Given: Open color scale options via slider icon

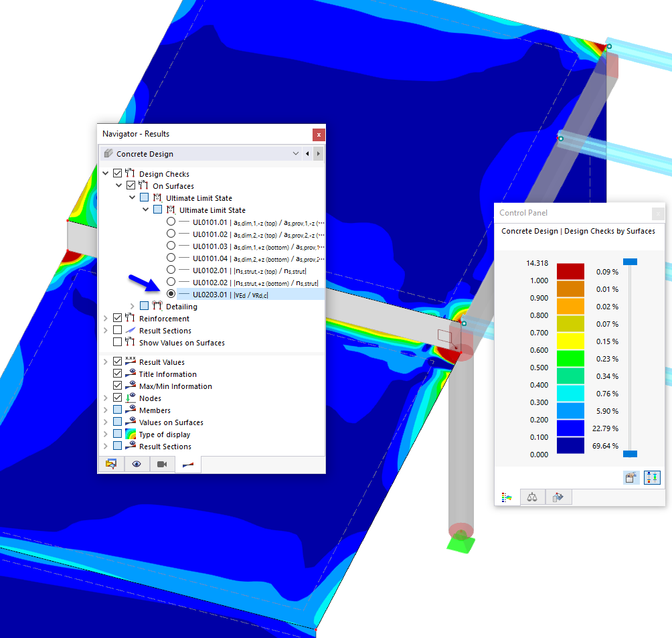Looking at the screenshot, I should pyautogui.click(x=652, y=477).
